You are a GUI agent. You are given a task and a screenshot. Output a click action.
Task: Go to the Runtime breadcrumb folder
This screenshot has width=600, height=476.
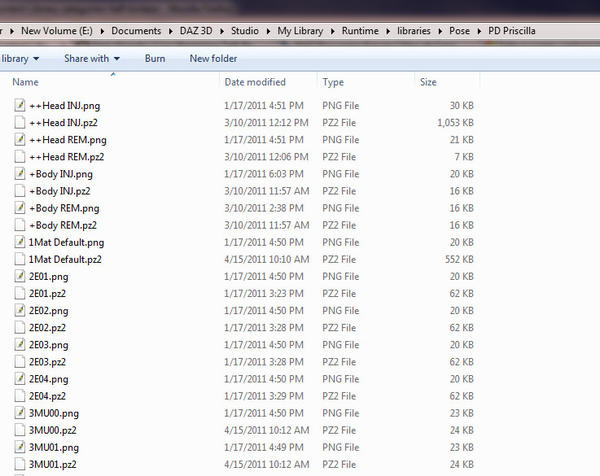tap(360, 31)
